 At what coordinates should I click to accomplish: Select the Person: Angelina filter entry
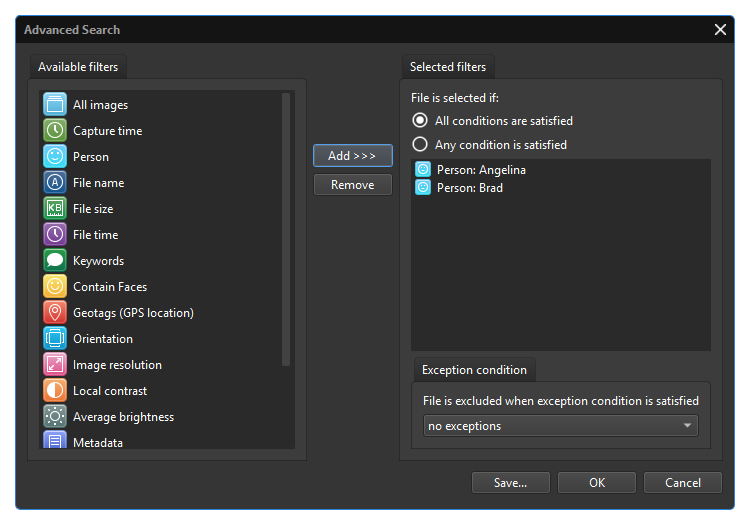pyautogui.click(x=480, y=170)
